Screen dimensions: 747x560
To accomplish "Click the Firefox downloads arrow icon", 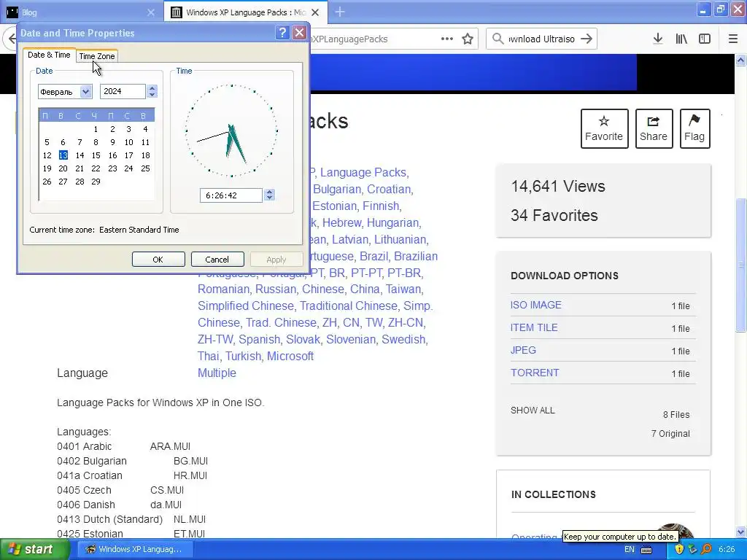I will click(657, 39).
